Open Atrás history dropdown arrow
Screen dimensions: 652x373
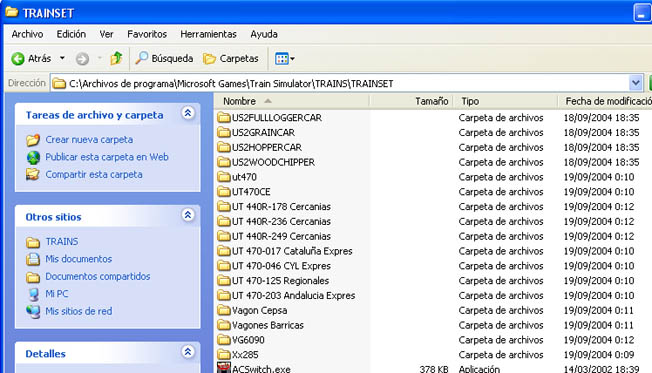62,58
